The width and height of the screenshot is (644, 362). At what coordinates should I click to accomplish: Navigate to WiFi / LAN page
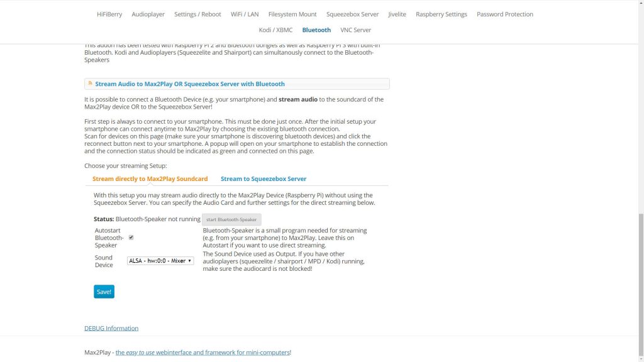[245, 14]
